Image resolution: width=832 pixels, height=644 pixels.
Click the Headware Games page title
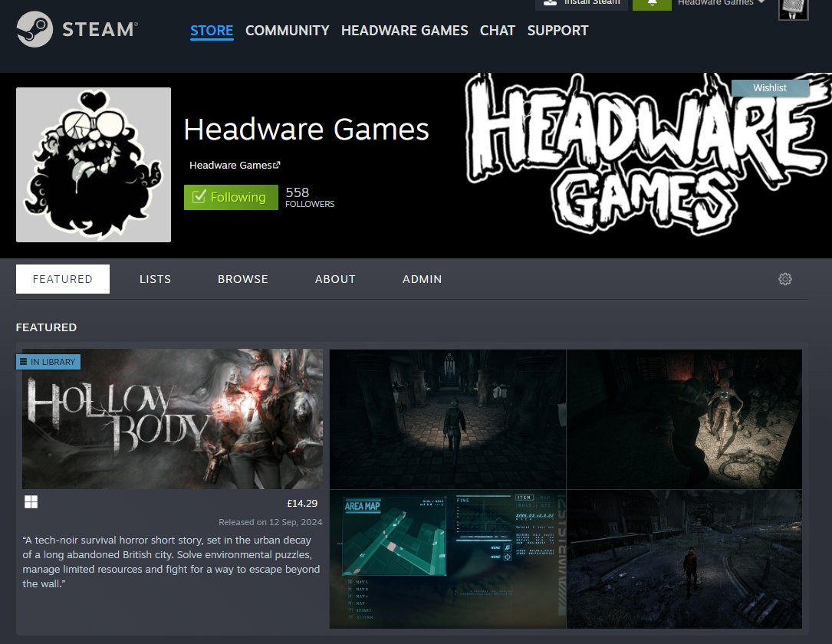pos(306,130)
